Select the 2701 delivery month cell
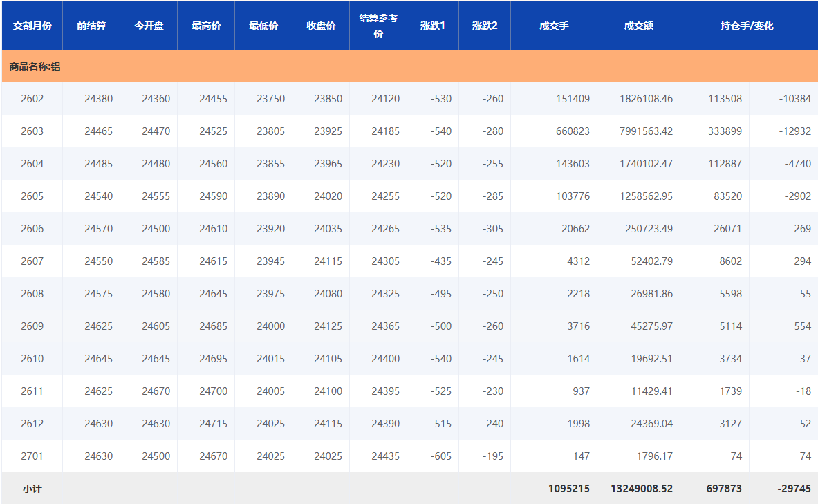Screen dimensions: 818x504 pyautogui.click(x=32, y=456)
